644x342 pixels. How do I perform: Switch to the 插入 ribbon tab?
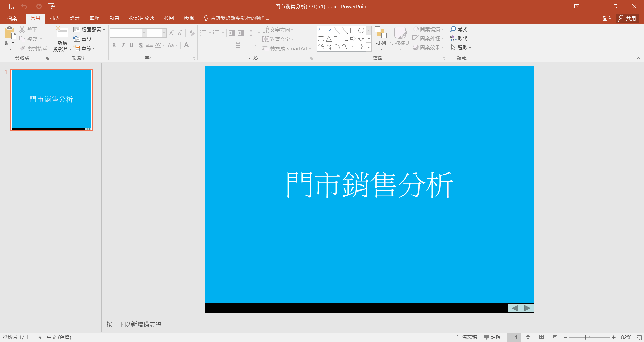pos(55,18)
